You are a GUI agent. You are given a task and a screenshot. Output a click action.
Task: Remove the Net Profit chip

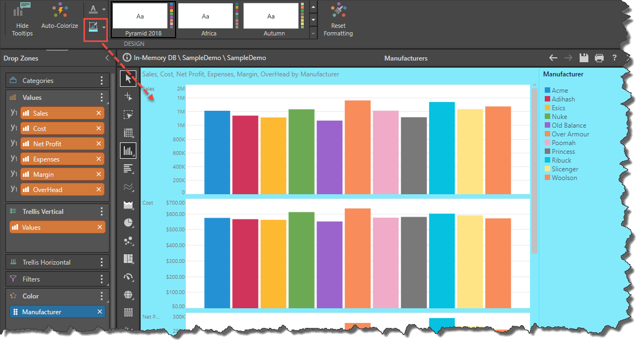pyautogui.click(x=99, y=143)
